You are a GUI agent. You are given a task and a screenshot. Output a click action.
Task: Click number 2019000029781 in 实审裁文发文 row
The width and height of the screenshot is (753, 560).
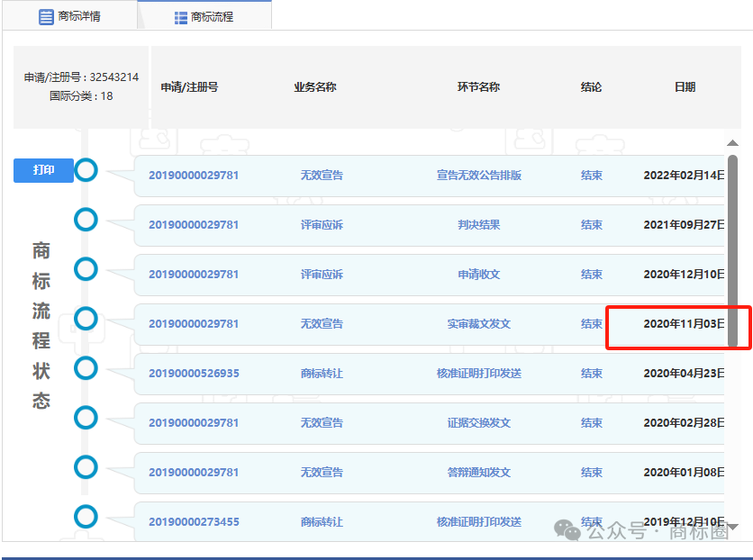(194, 323)
